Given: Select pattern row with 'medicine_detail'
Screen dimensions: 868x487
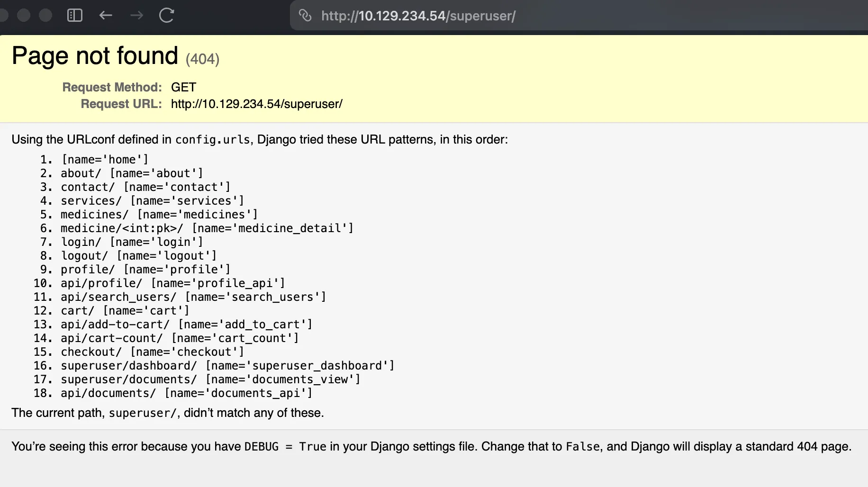Looking at the screenshot, I should [x=207, y=228].
